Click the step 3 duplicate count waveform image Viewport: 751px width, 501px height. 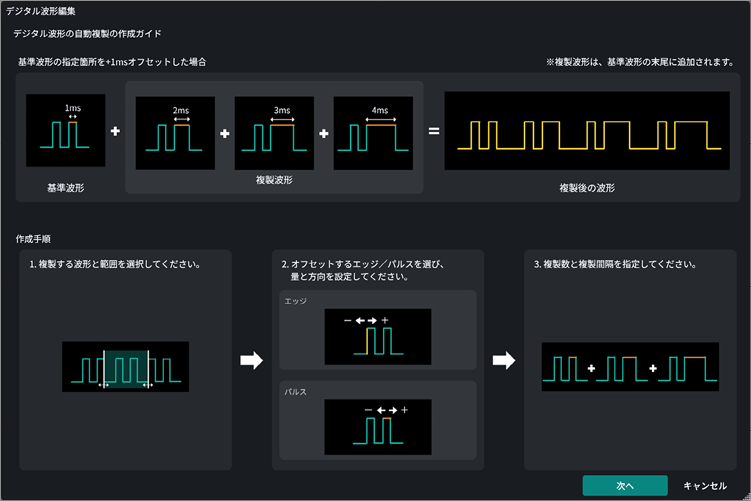tap(630, 366)
